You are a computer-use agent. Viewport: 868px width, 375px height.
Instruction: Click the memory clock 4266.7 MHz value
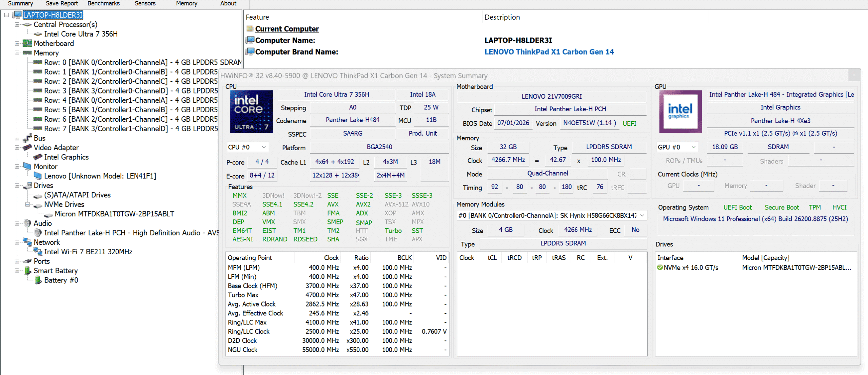click(x=508, y=160)
